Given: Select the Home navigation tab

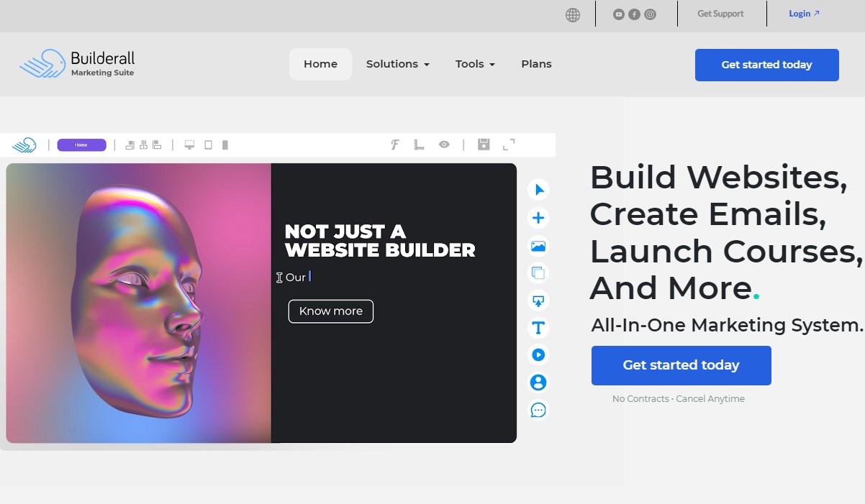Looking at the screenshot, I should (x=320, y=64).
